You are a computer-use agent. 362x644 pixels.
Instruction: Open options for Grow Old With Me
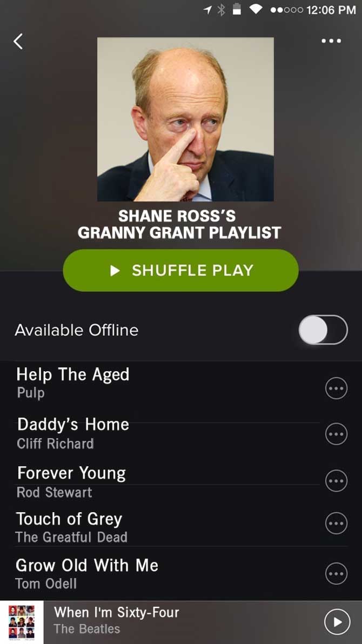(x=336, y=573)
